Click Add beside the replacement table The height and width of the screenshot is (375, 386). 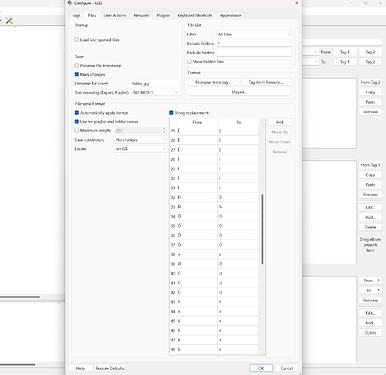point(280,122)
